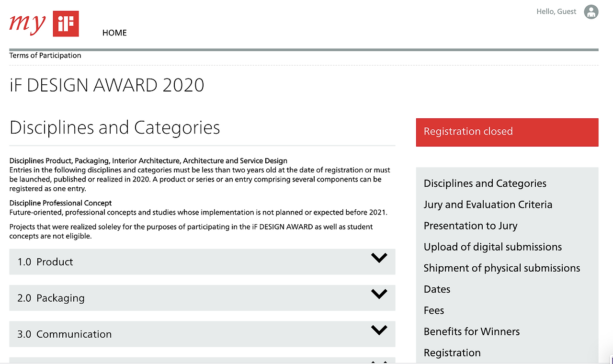Viewport: 613px width, 364px height.
Task: Open Disciplines and Categories sidebar link
Action: (485, 183)
